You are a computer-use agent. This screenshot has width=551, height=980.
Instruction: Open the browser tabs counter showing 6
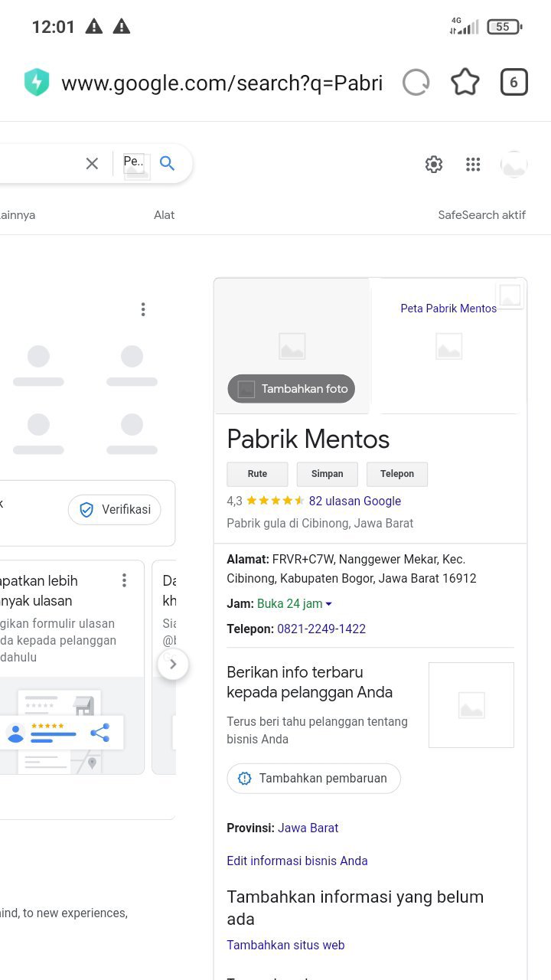pyautogui.click(x=514, y=83)
